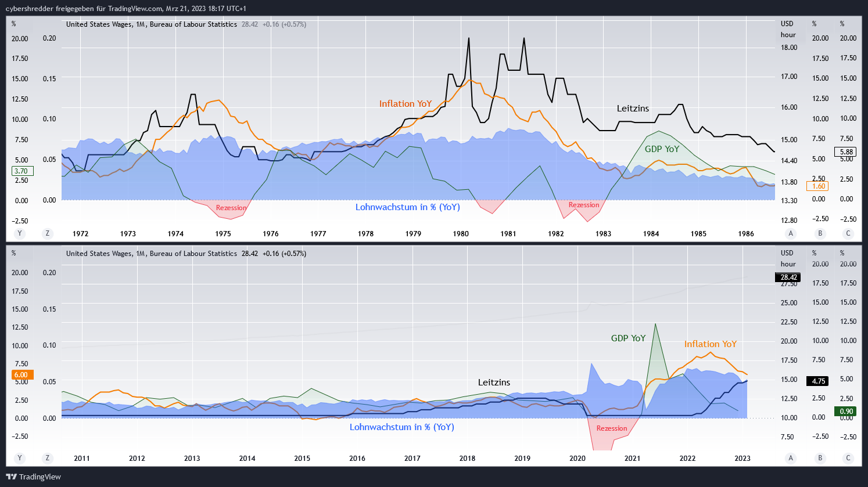Click the Rezession label near 1982

[584, 205]
